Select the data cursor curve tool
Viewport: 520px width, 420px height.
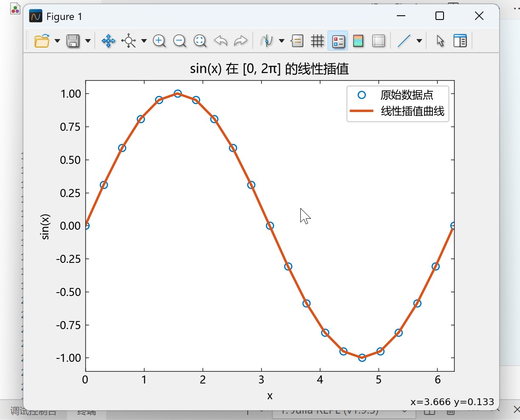pyautogui.click(x=266, y=41)
